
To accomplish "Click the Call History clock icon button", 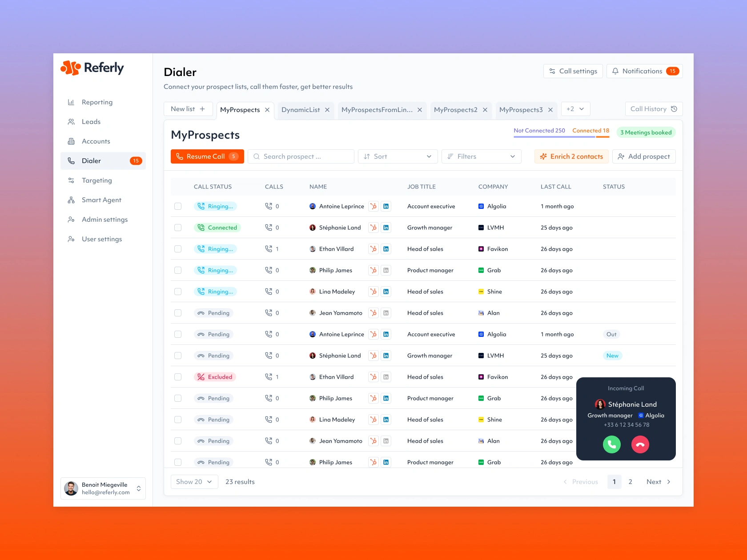I will pos(654,109).
